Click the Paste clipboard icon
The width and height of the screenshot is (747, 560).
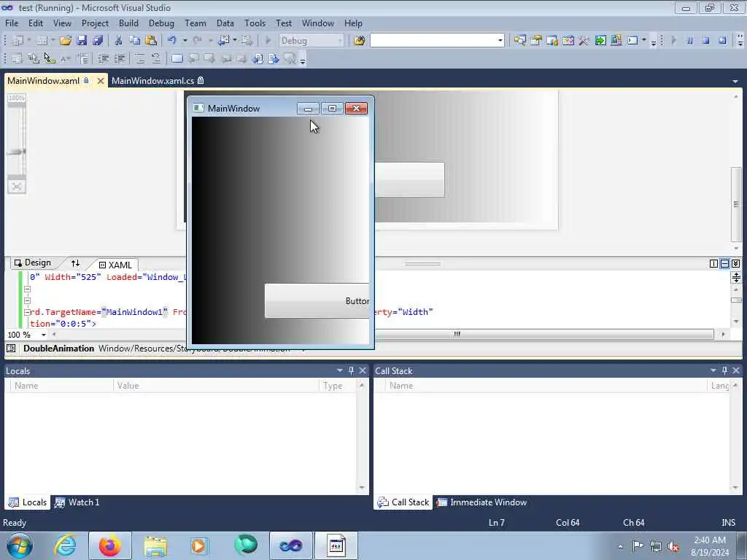(150, 41)
